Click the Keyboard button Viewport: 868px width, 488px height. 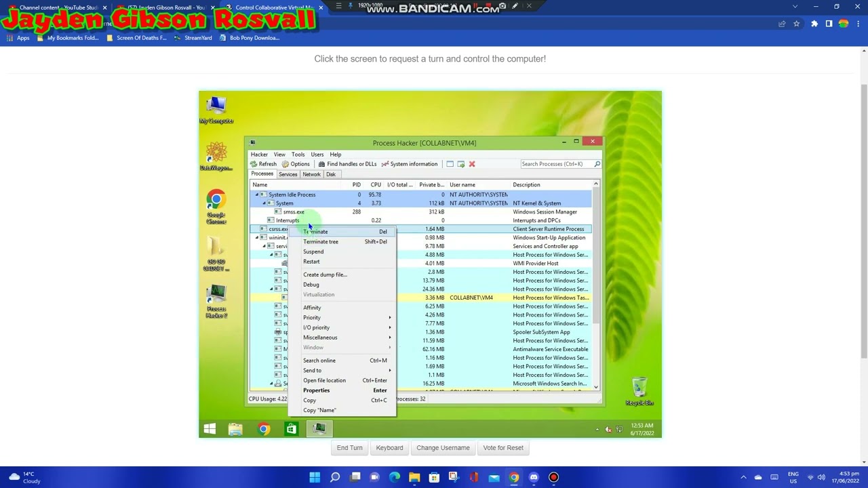[x=389, y=448]
